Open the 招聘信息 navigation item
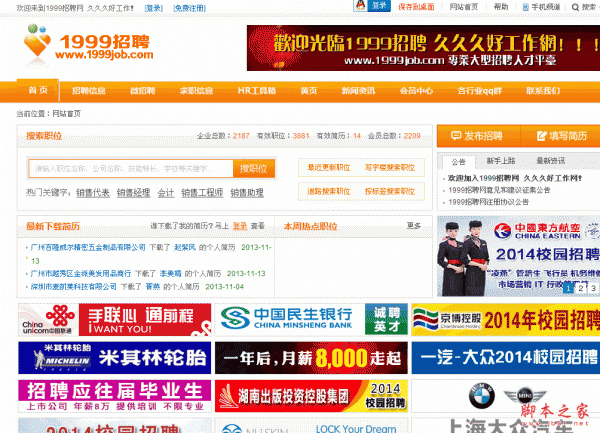The image size is (600, 433). [89, 91]
